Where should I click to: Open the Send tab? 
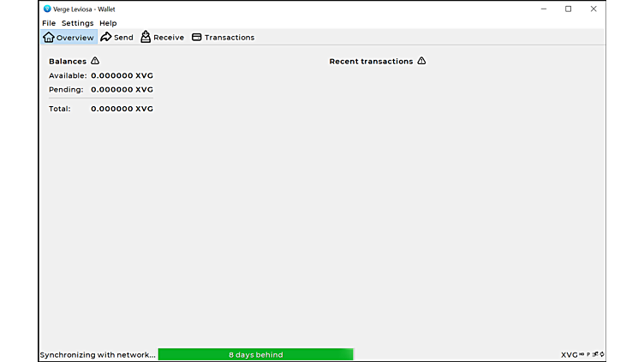[x=117, y=38]
